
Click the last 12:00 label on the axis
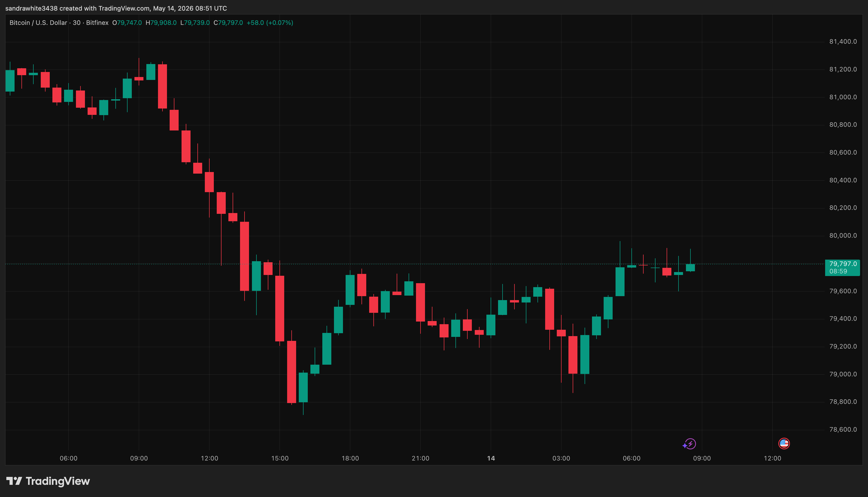click(x=772, y=458)
